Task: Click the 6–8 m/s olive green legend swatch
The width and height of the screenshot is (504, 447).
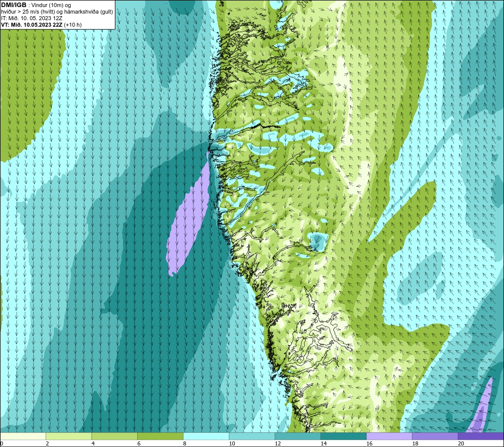Action: point(160,436)
